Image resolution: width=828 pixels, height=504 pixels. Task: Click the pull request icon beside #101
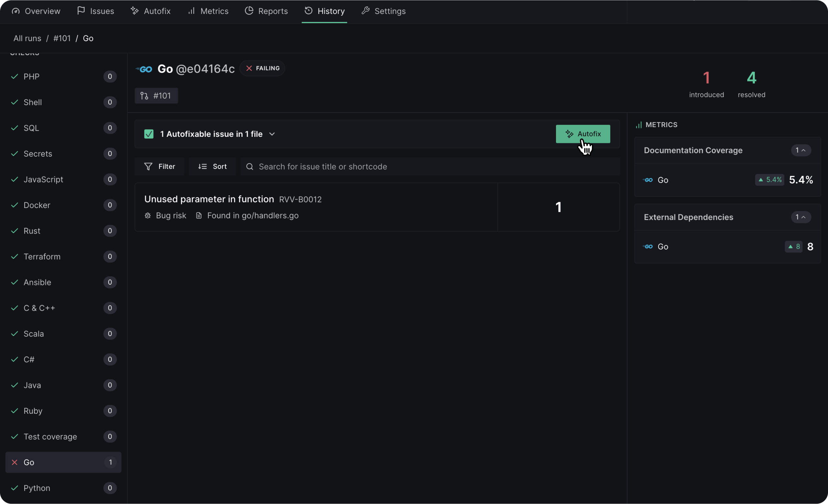point(145,96)
